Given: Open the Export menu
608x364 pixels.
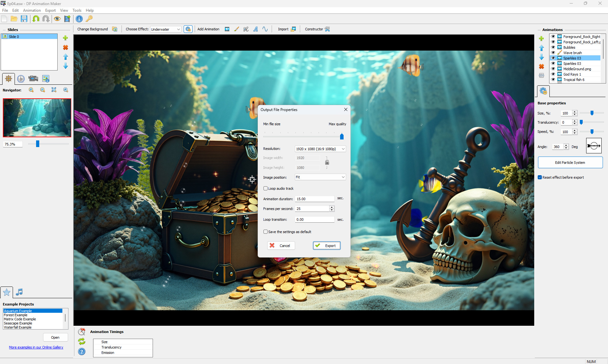Looking at the screenshot, I should click(x=50, y=10).
